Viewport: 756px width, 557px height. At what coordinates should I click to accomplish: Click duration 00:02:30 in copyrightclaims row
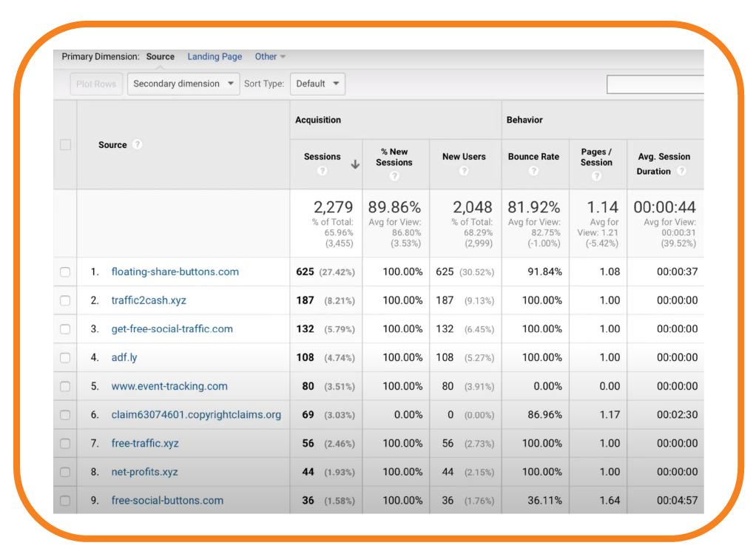pyautogui.click(x=677, y=414)
